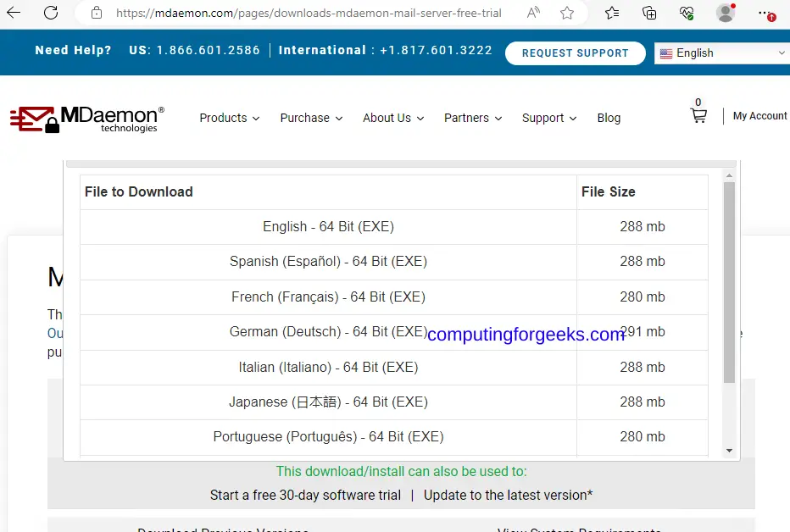Click the 288 mb size for Italian
This screenshot has width=790, height=532.
(643, 367)
